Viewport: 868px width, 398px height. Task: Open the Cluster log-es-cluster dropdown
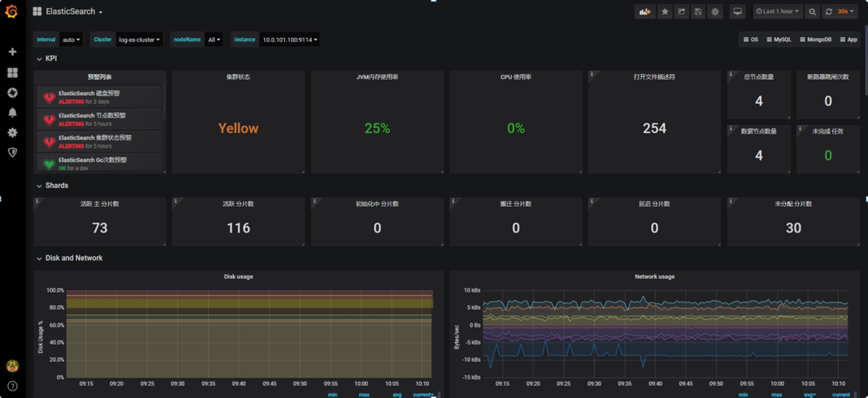point(139,40)
